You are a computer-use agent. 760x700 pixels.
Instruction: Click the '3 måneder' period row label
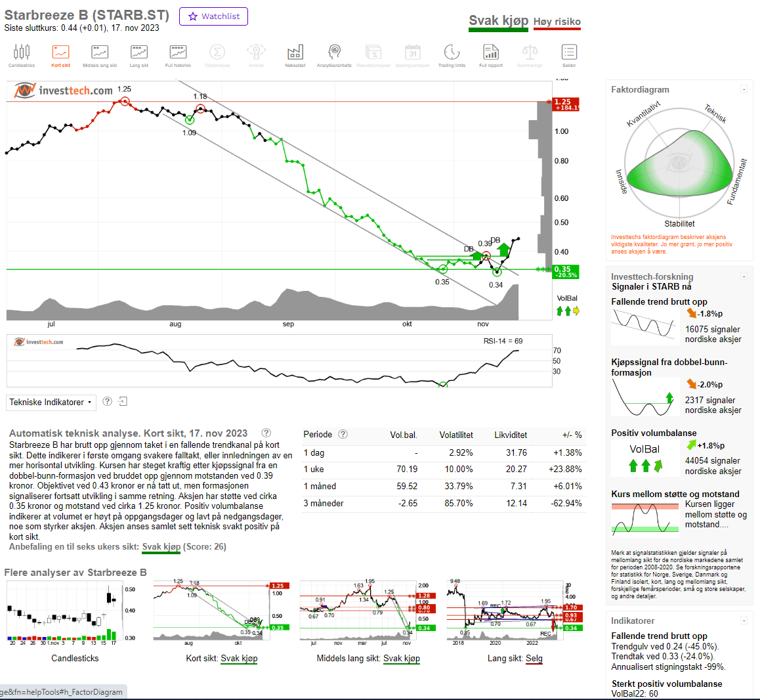324,503
